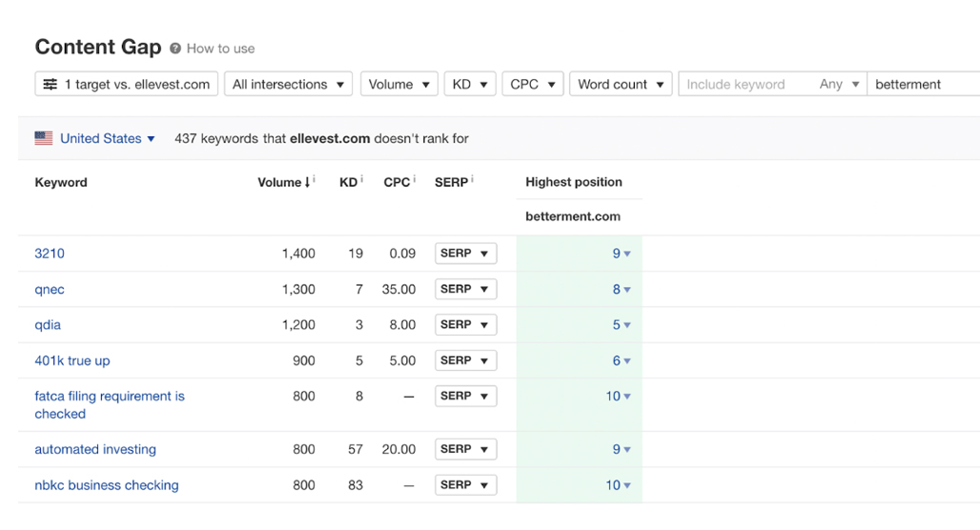Open the qdia keyword link
Image resolution: width=980 pixels, height=530 pixels.
pyautogui.click(x=48, y=325)
